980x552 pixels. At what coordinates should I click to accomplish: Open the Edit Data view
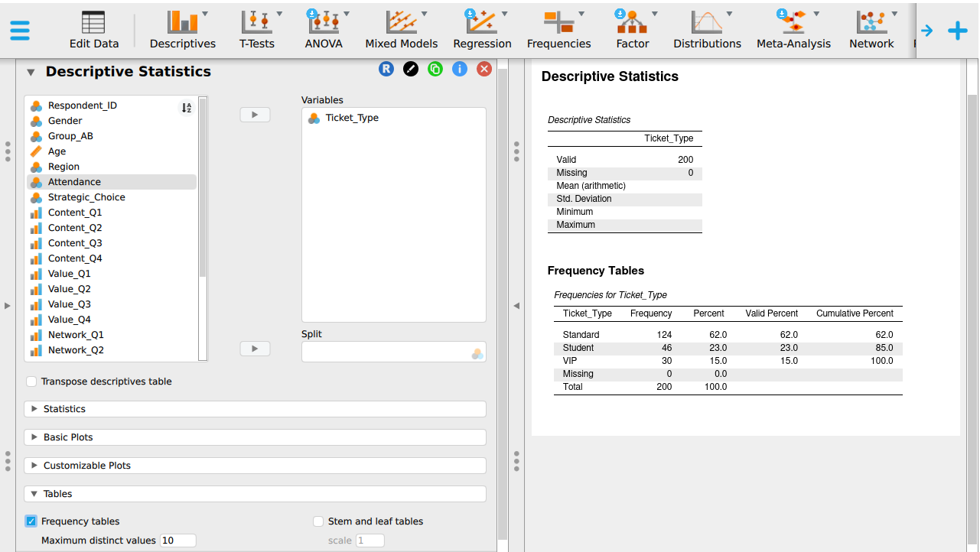[94, 31]
